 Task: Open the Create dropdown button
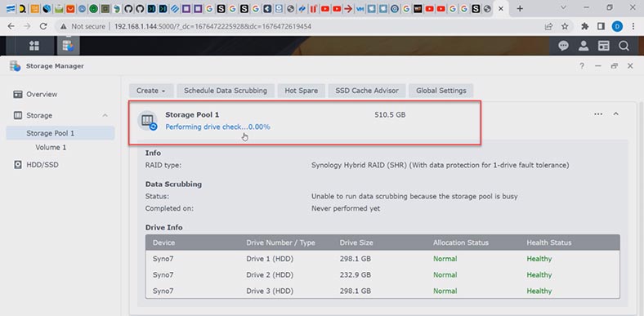pos(151,91)
